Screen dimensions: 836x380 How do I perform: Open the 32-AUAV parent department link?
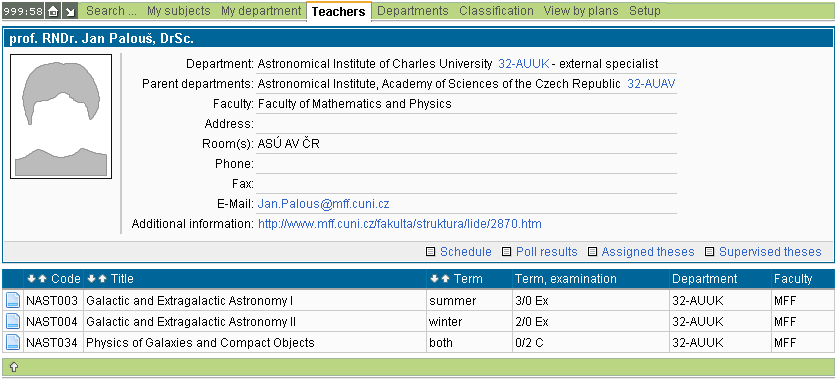[x=652, y=84]
